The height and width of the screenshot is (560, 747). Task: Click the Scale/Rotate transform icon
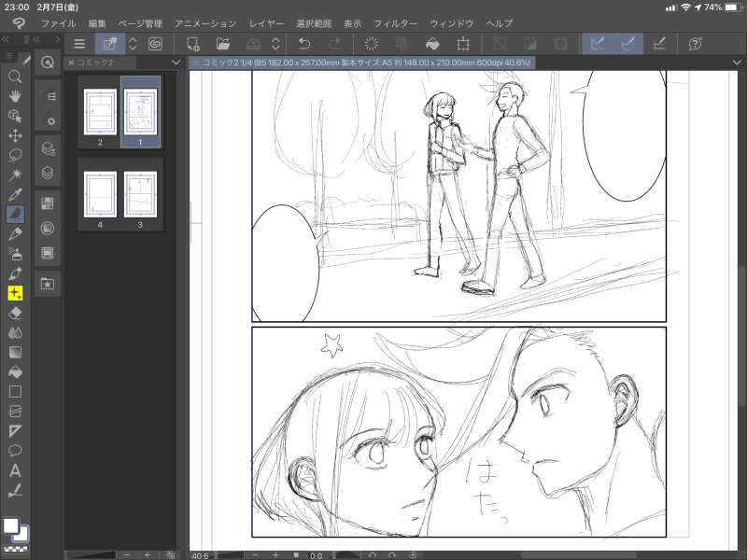point(463,44)
